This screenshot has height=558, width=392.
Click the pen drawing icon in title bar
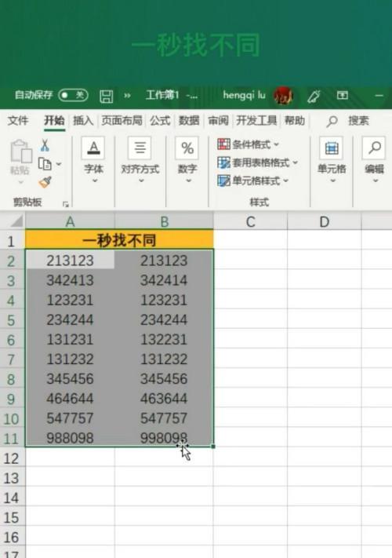(x=314, y=96)
